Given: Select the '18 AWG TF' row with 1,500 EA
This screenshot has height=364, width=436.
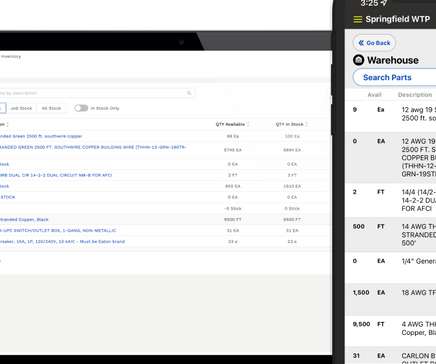Looking at the screenshot, I should pyautogui.click(x=391, y=300).
